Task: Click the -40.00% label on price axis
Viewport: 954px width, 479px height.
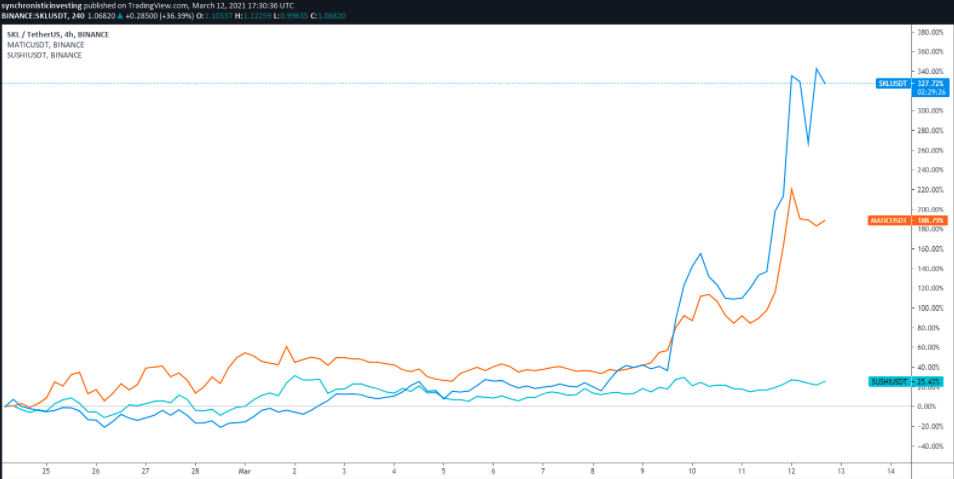Action: (x=931, y=446)
